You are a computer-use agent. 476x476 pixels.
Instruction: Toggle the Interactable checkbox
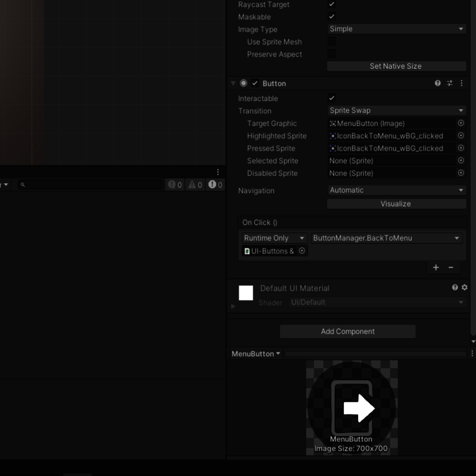(x=332, y=98)
